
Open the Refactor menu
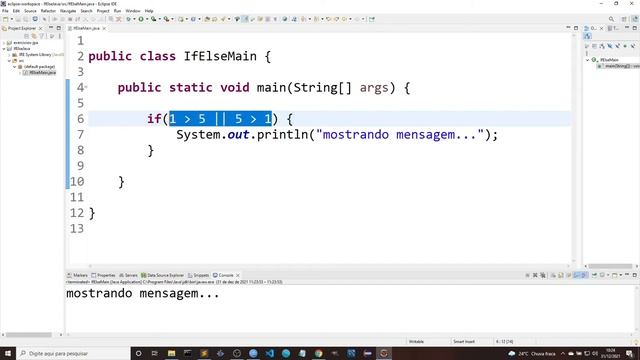pyautogui.click(x=48, y=11)
